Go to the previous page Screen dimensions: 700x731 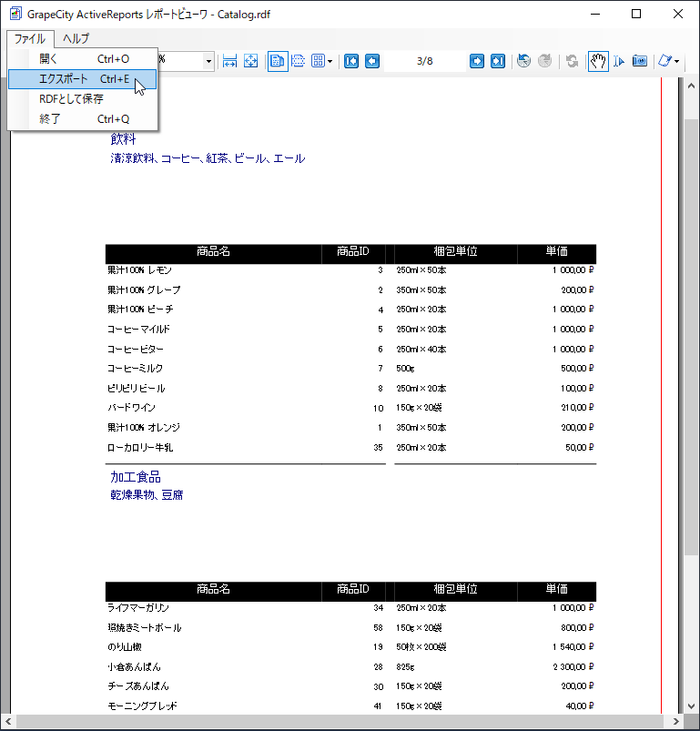pos(371,61)
